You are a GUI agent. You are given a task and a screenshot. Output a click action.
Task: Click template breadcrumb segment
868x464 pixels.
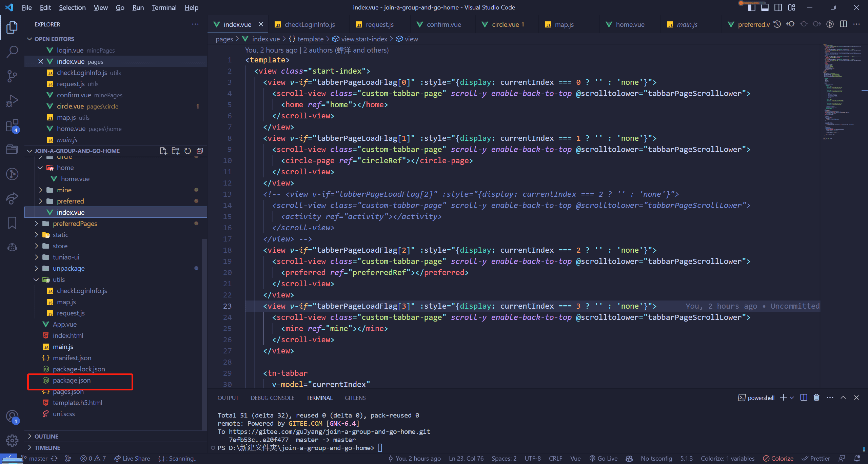pyautogui.click(x=307, y=39)
